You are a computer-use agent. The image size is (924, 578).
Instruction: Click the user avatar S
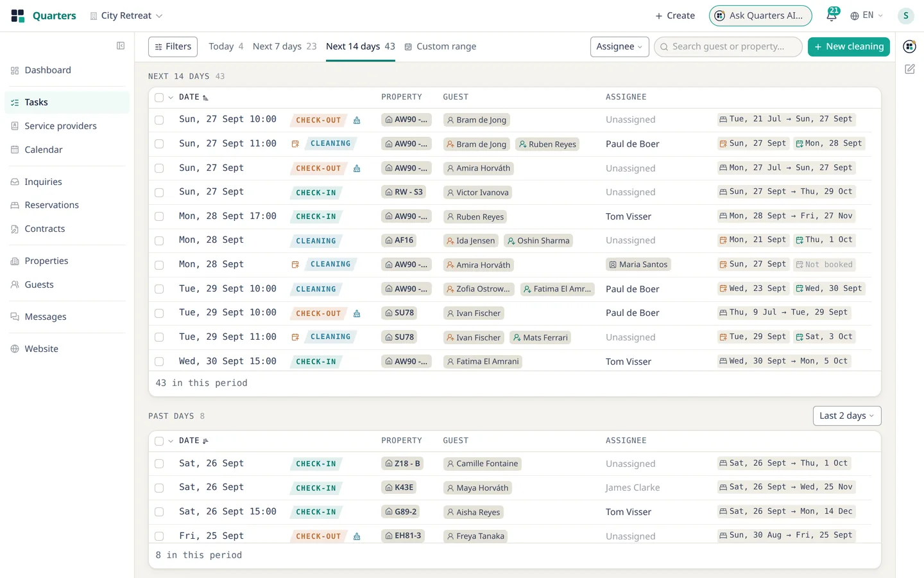click(905, 15)
